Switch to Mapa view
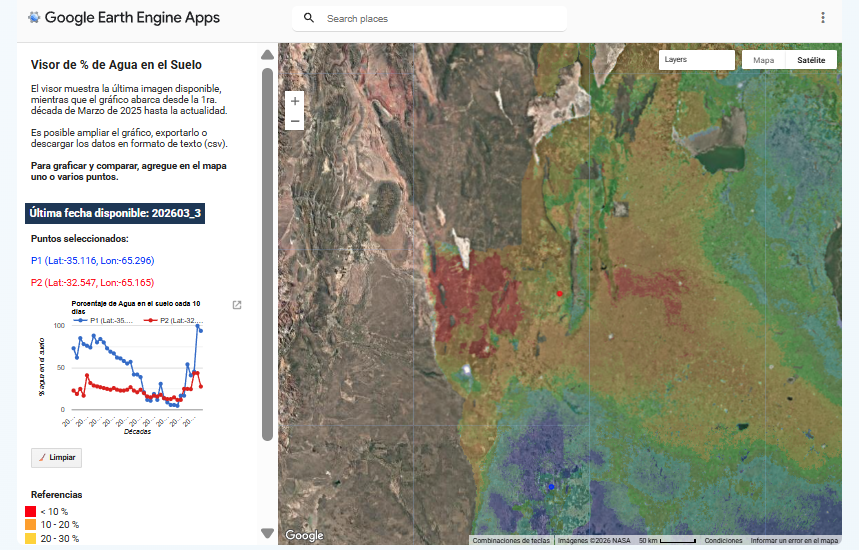Image resolution: width=859 pixels, height=550 pixels. click(x=763, y=60)
